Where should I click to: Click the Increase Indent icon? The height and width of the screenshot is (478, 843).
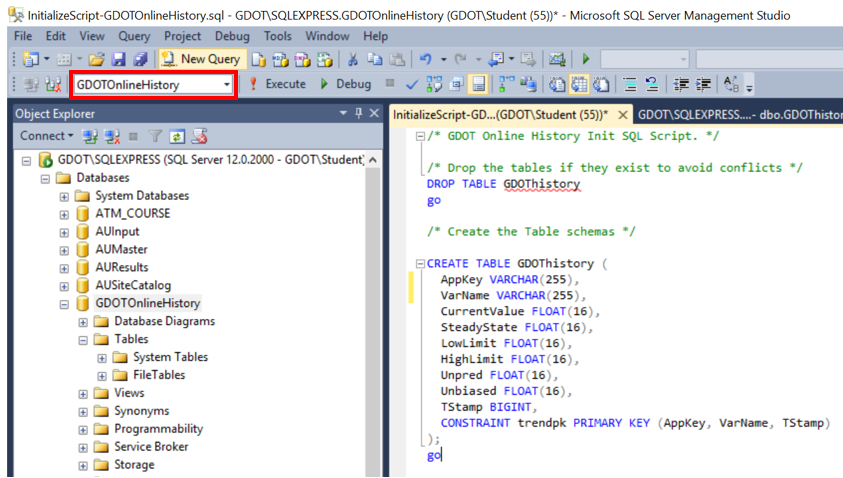(703, 84)
